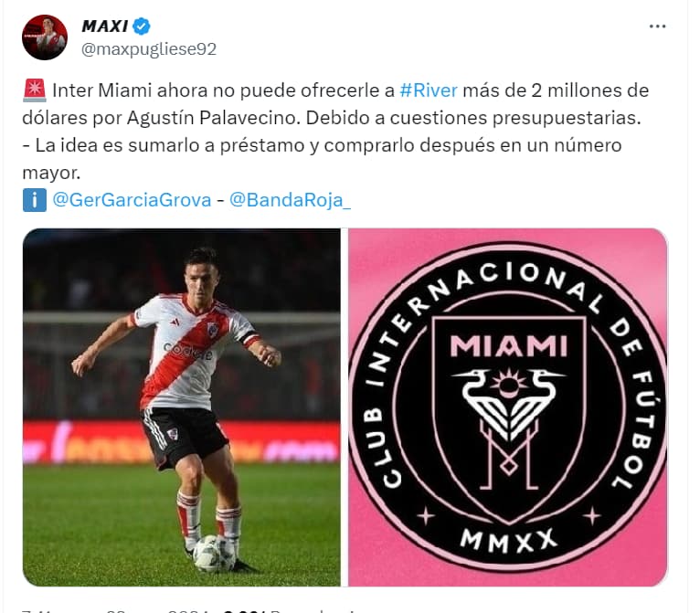Click the blue information emoji icon
The height and width of the screenshot is (613, 700).
35,200
